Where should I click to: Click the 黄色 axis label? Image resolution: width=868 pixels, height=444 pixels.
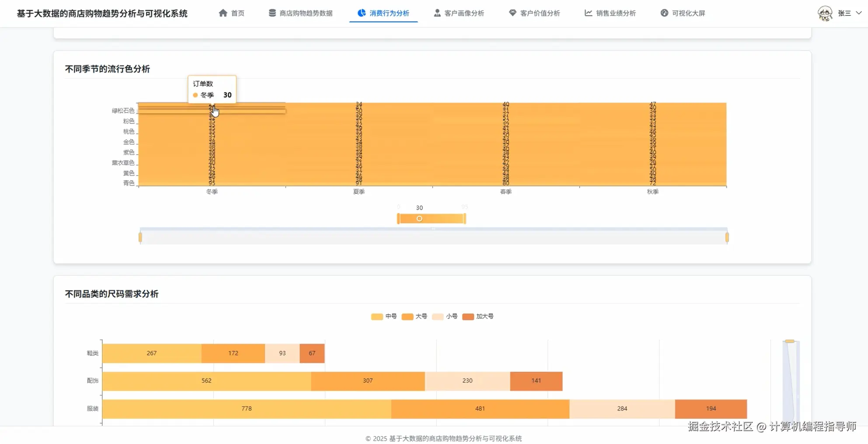tap(128, 174)
